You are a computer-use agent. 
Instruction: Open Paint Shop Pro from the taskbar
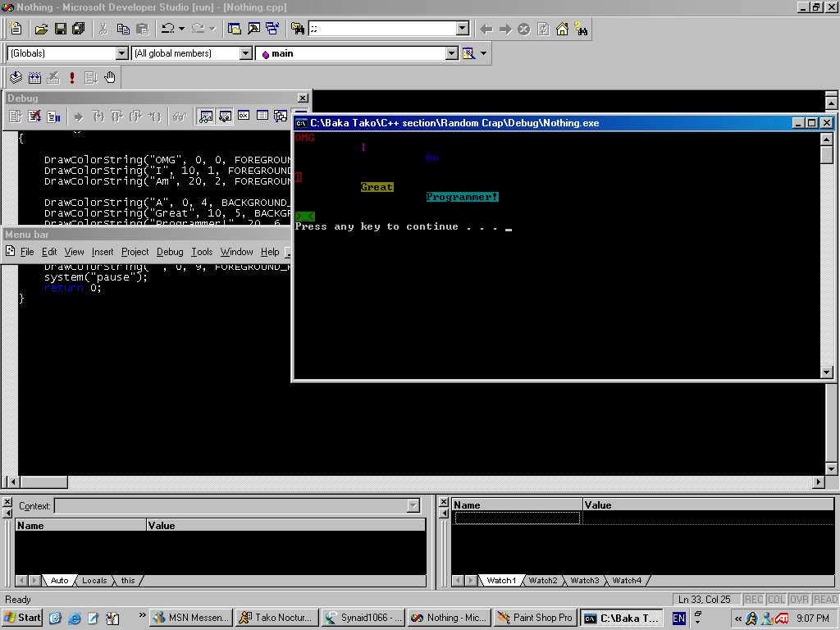point(535,618)
